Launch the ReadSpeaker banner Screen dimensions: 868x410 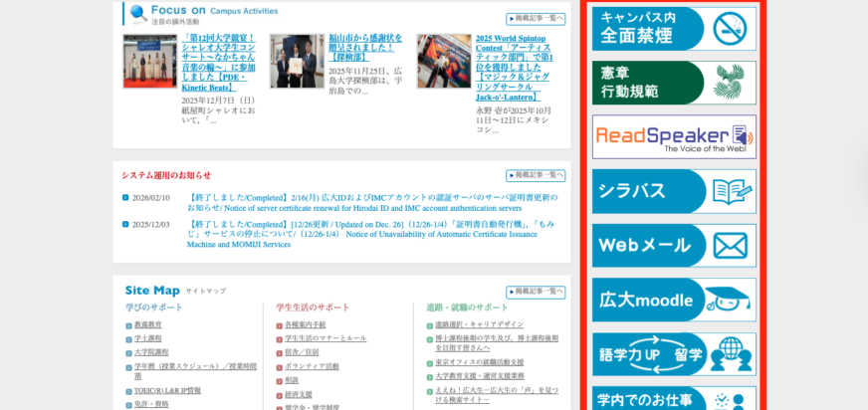(x=674, y=137)
